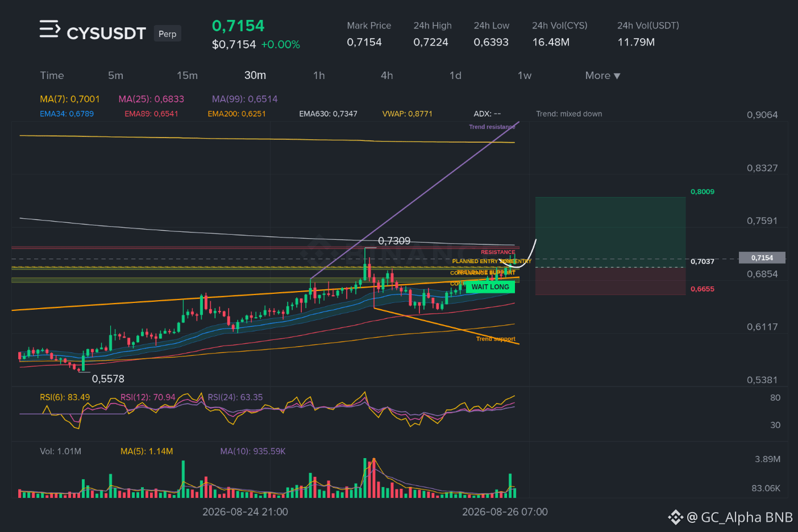Image resolution: width=798 pixels, height=532 pixels.
Task: Click the MA(99): 0,6514 indicator label
Action: click(x=245, y=99)
